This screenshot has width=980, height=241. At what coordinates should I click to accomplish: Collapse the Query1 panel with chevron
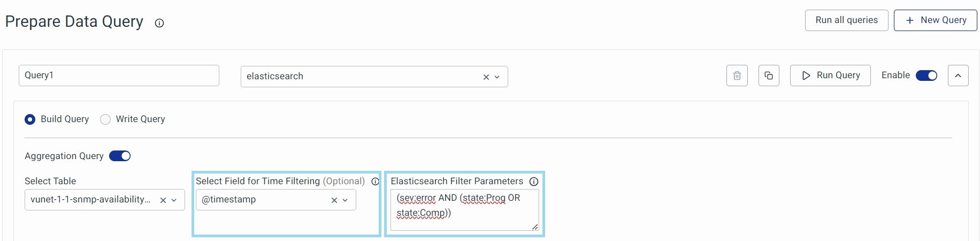pos(958,76)
